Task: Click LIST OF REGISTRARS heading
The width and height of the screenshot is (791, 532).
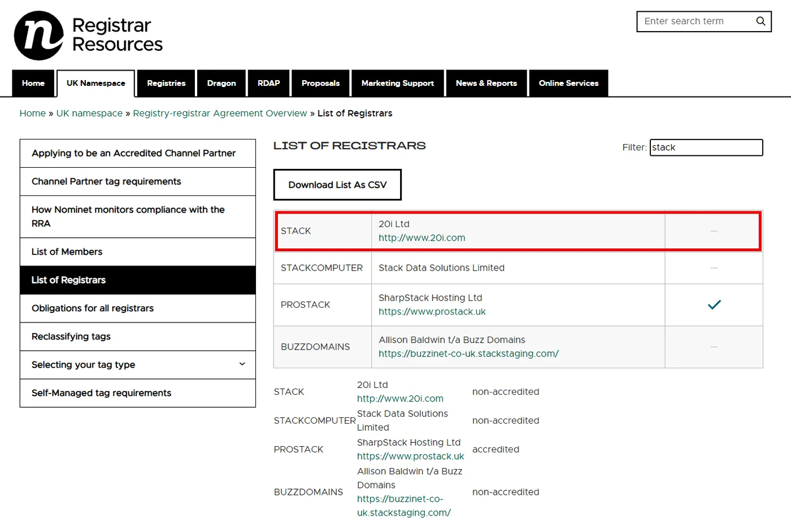Action: click(x=350, y=146)
